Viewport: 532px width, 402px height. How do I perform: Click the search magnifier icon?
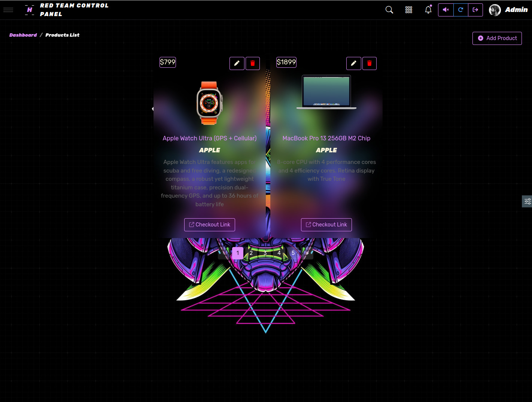(389, 10)
